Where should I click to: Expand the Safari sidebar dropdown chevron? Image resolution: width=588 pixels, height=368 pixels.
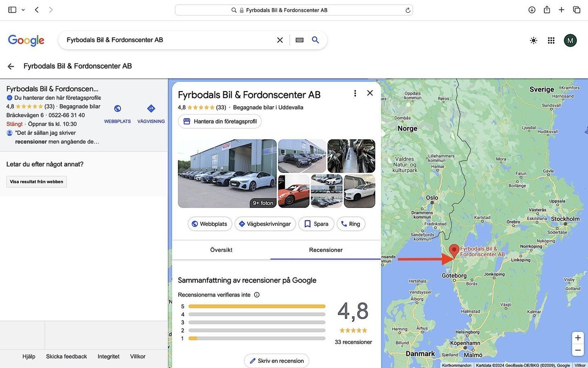tap(23, 10)
